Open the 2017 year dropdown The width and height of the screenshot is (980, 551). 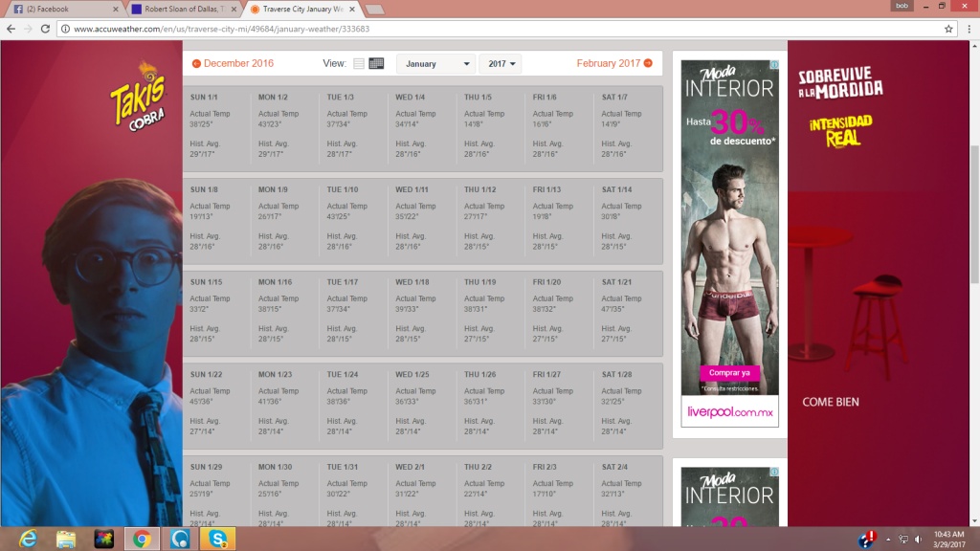(x=501, y=64)
